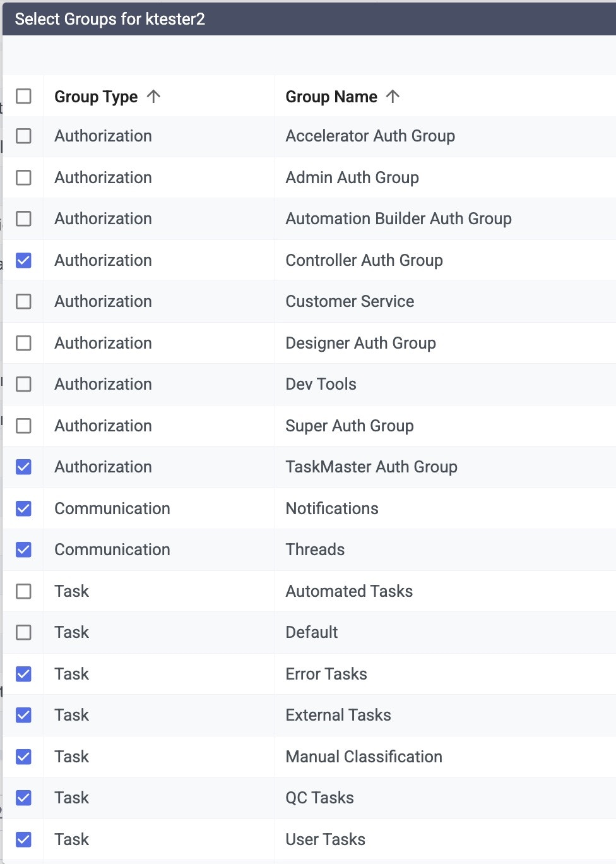Toggle the select-all checkbox in the header
616x864 pixels.
[23, 97]
